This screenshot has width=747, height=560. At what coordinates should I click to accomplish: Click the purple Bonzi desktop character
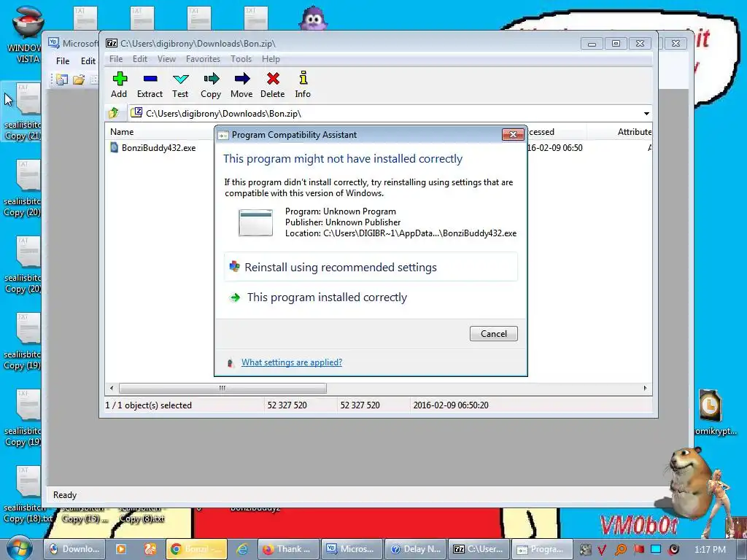click(x=313, y=17)
